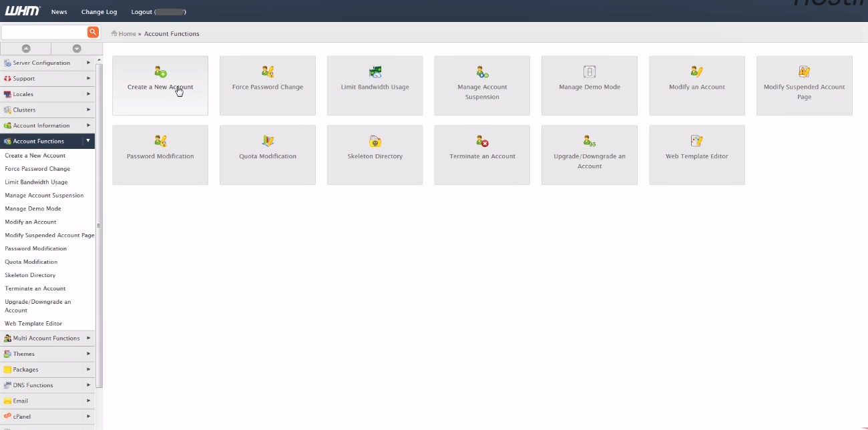Select Skeleton Directory in sidebar
This screenshot has height=430, width=868.
[x=30, y=275]
